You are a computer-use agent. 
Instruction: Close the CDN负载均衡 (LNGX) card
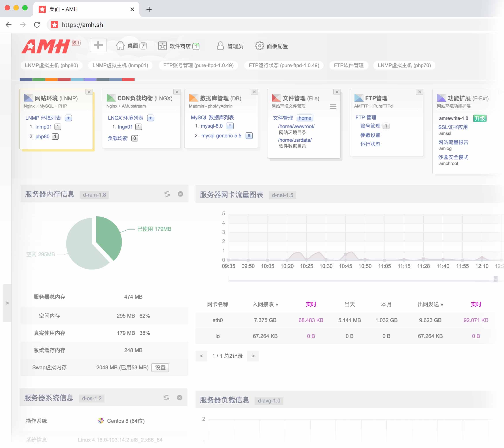coord(177,92)
